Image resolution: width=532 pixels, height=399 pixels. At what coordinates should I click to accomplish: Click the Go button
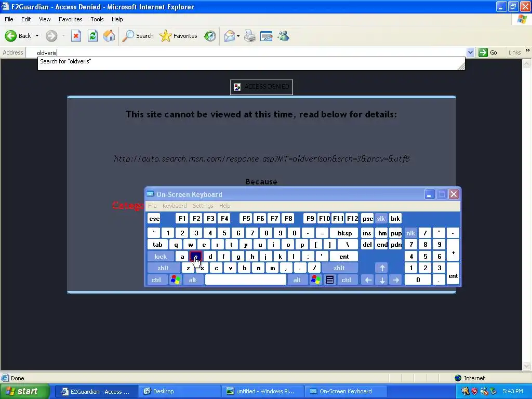click(x=488, y=52)
